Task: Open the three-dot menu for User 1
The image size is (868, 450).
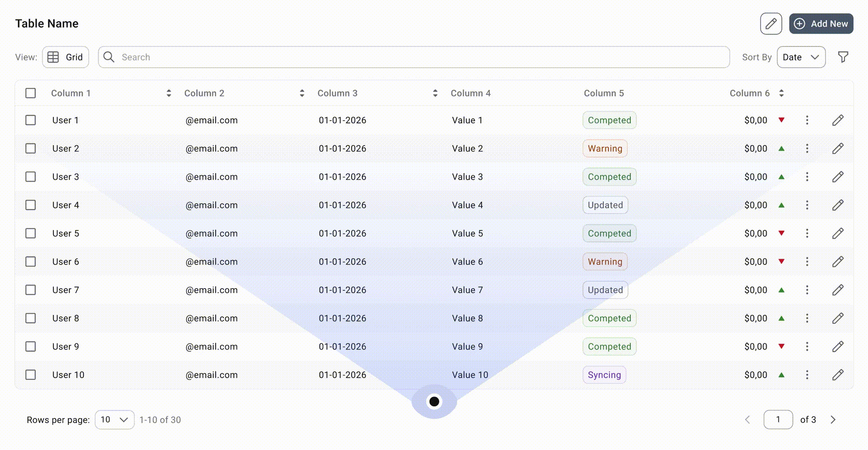Action: tap(807, 120)
